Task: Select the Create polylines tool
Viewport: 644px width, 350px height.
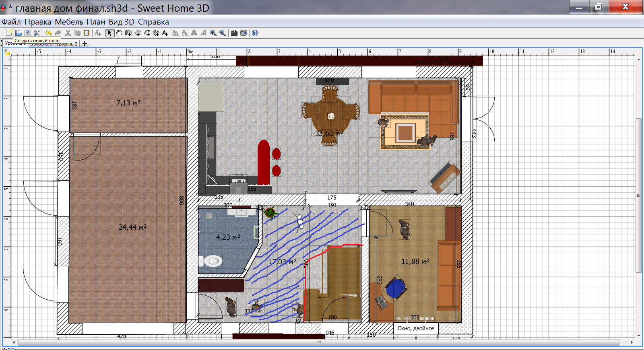Action: pyautogui.click(x=147, y=33)
